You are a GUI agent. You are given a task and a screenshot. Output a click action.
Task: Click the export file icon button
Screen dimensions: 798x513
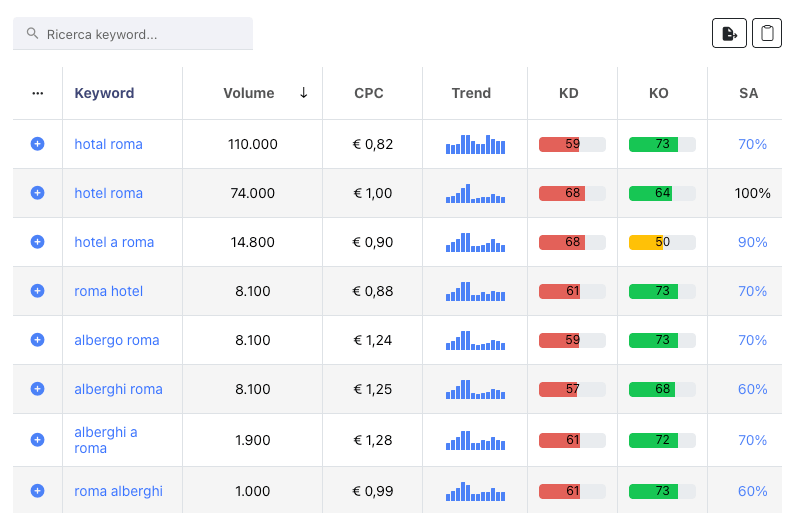click(729, 33)
